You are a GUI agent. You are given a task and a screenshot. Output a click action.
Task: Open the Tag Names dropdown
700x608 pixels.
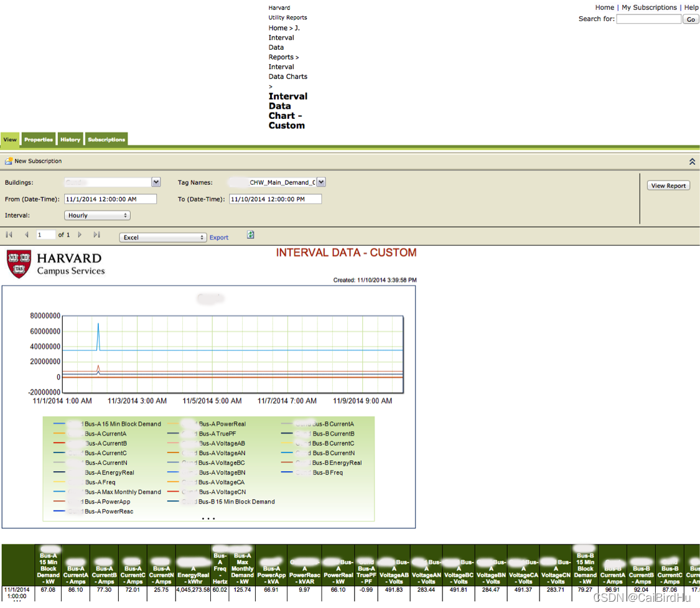pyautogui.click(x=322, y=182)
